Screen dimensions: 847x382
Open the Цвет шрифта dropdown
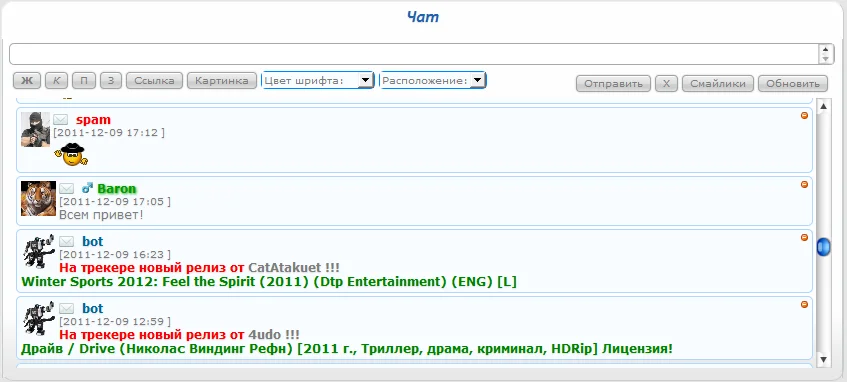(x=318, y=81)
